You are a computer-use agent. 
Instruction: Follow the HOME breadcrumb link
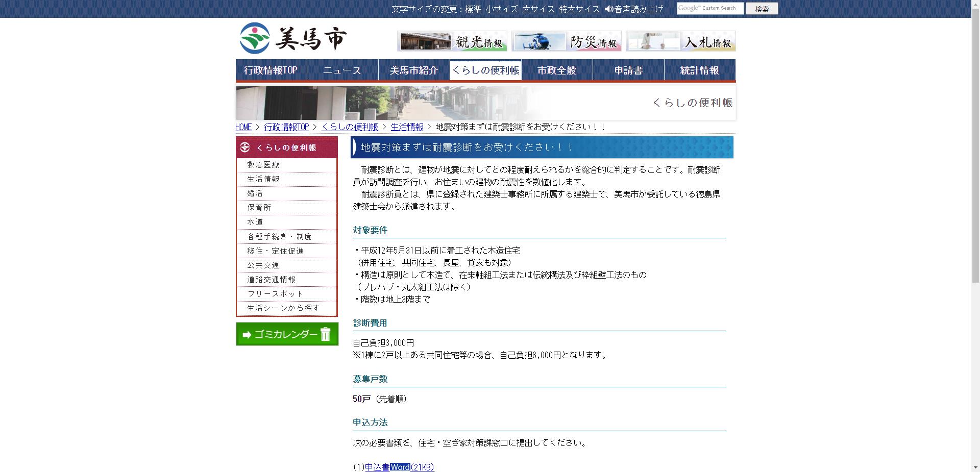243,127
